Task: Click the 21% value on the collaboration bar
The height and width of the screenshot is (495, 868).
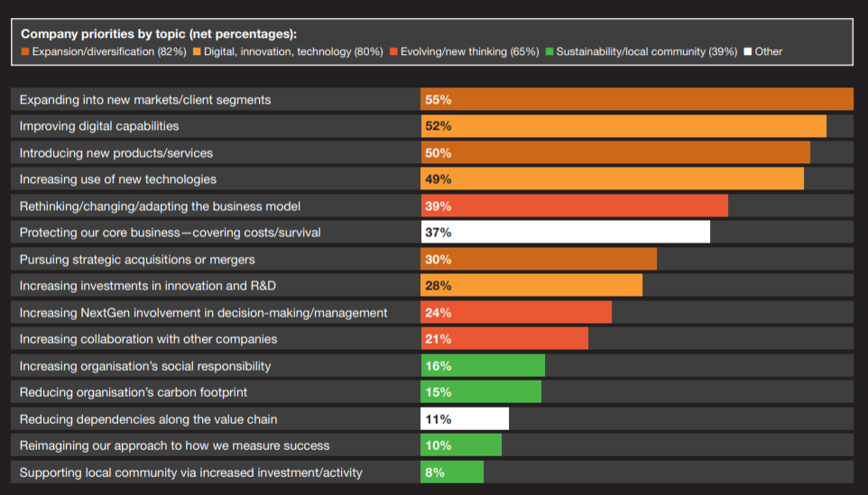Action: click(438, 339)
